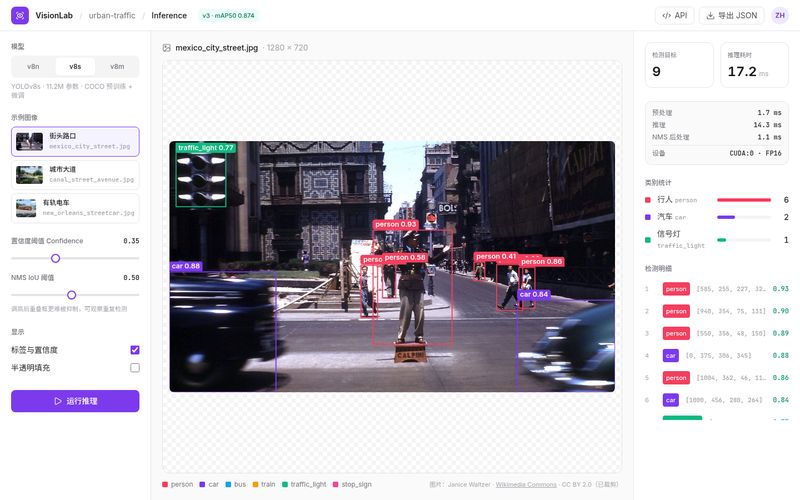800x500 pixels.
Task: Click the green traffic_light legend swatch
Action: pyautogui.click(x=285, y=484)
